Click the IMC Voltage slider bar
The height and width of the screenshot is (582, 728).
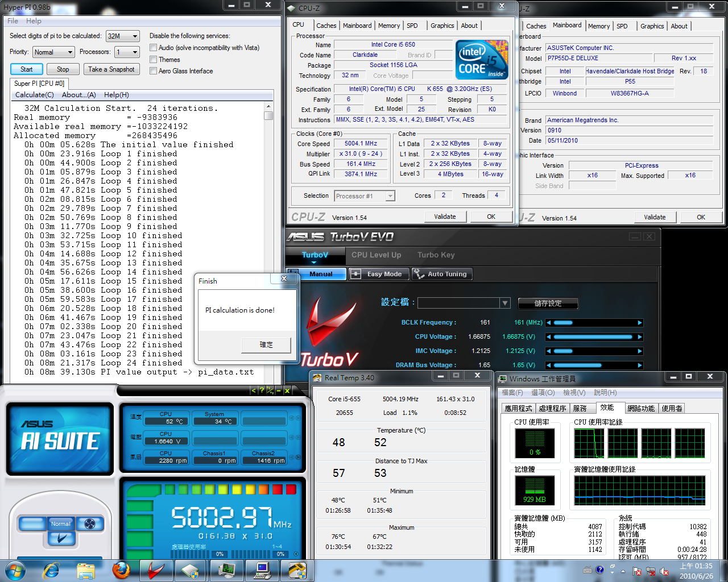tap(594, 351)
